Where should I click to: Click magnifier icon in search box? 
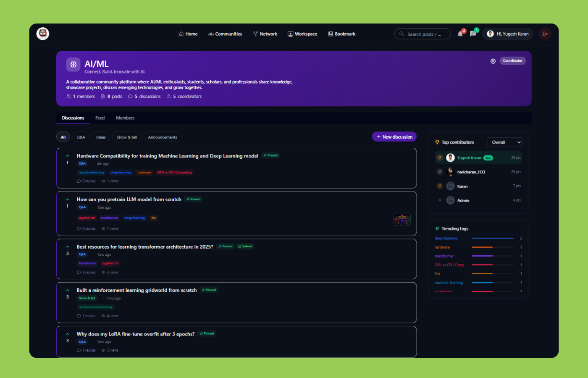402,34
